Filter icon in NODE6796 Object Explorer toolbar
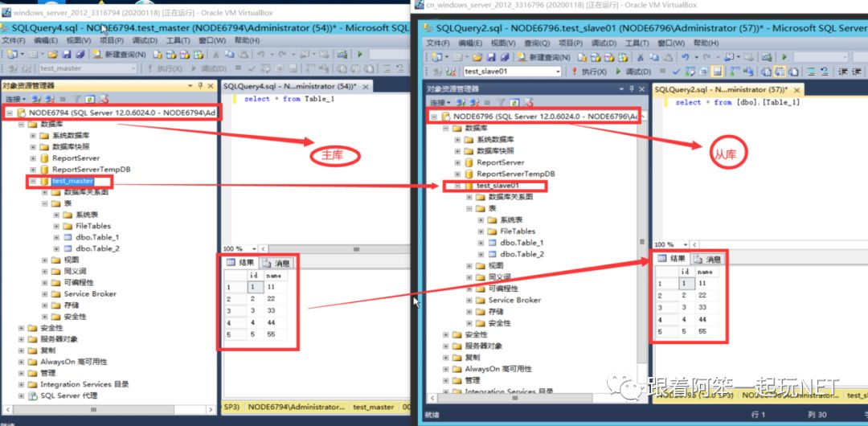 click(x=501, y=103)
